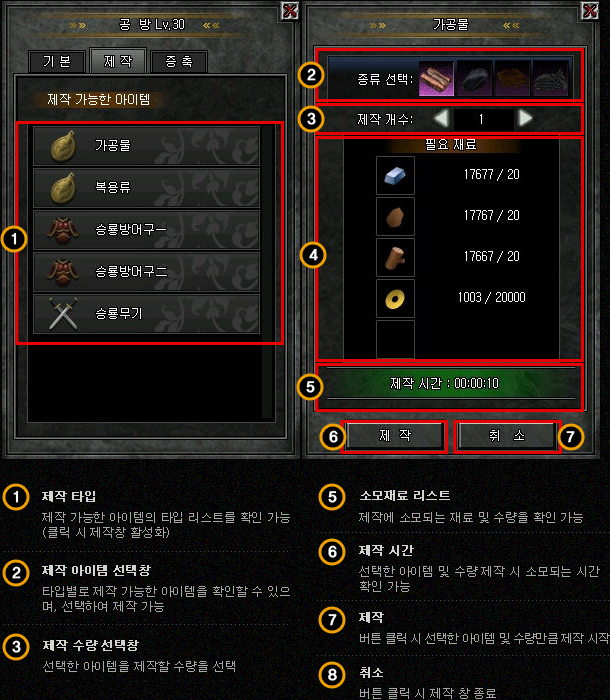Decrease crafting quantity with left arrow
This screenshot has width=610, height=700.
point(441,119)
